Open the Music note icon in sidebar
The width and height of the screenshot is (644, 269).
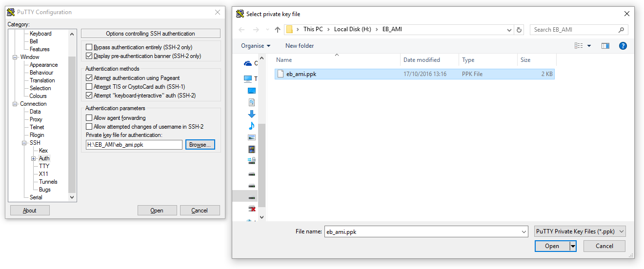pyautogui.click(x=252, y=126)
